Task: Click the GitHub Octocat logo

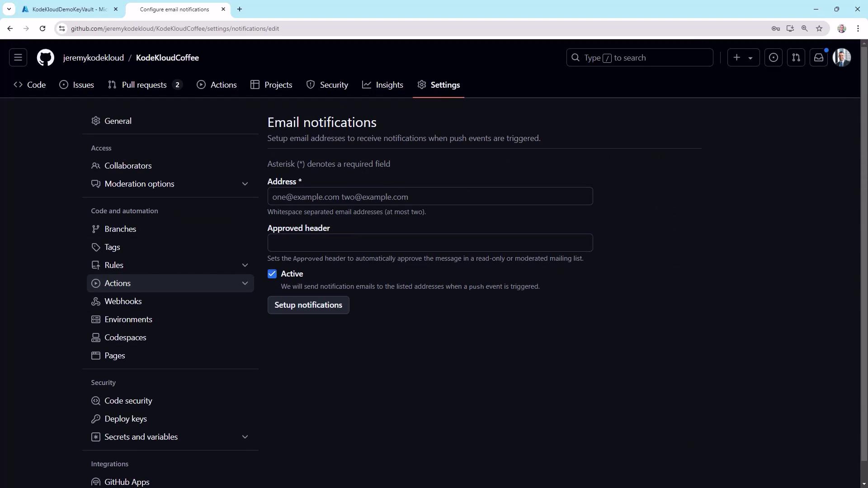Action: click(x=45, y=57)
